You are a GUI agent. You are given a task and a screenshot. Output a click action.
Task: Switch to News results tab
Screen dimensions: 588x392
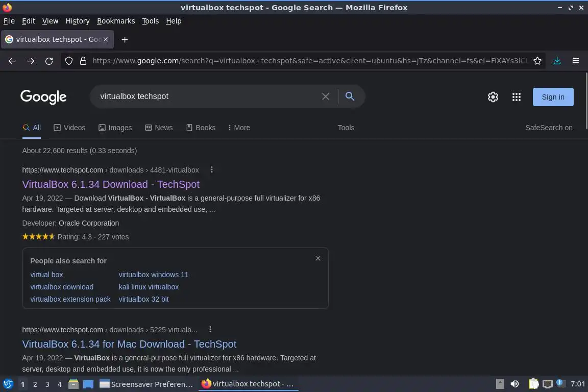pyautogui.click(x=159, y=128)
